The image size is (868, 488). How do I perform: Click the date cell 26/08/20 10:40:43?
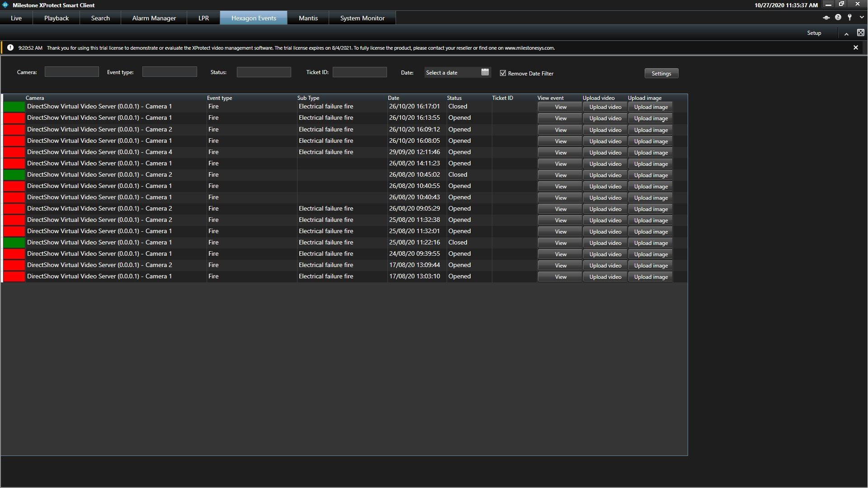tap(414, 197)
